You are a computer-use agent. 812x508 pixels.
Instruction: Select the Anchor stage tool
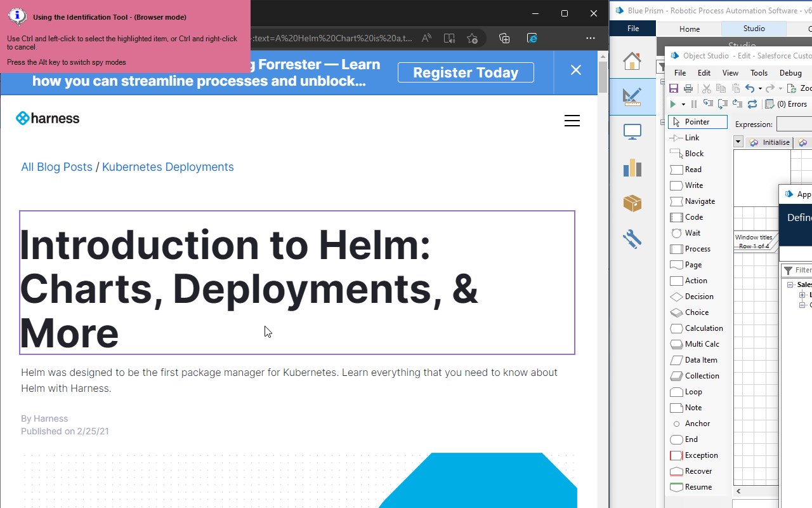690,424
